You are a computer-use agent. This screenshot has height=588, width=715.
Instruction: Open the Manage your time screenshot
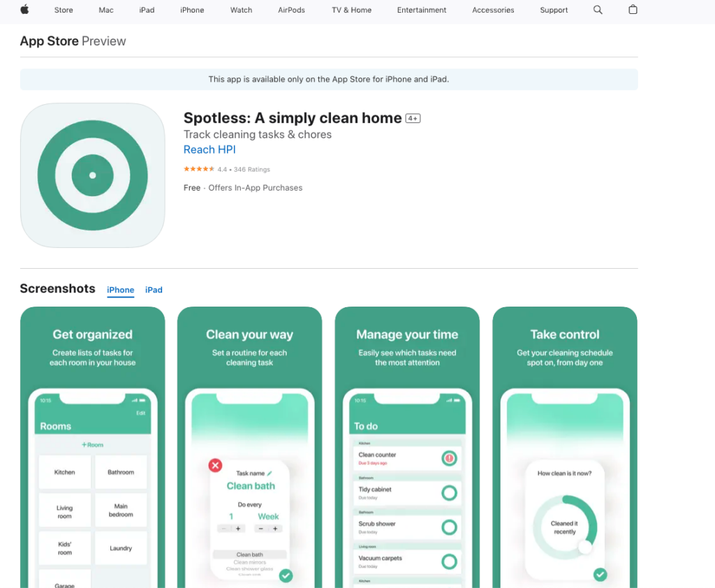tap(407, 447)
